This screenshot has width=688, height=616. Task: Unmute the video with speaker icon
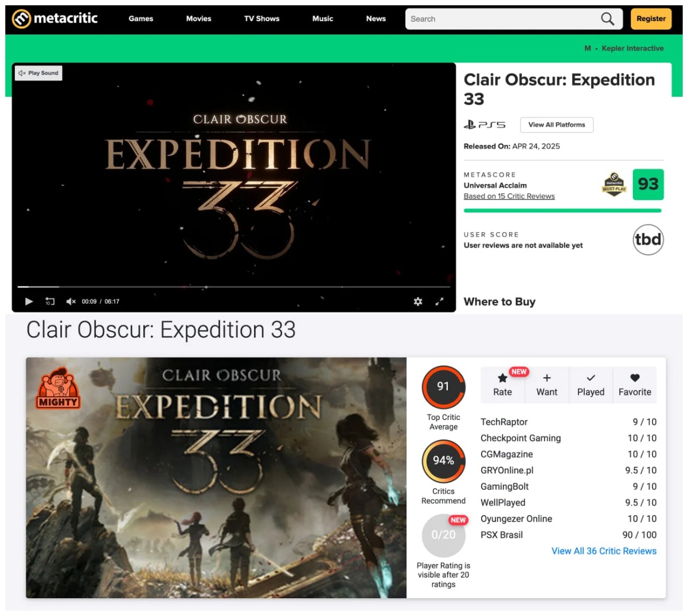tap(71, 301)
